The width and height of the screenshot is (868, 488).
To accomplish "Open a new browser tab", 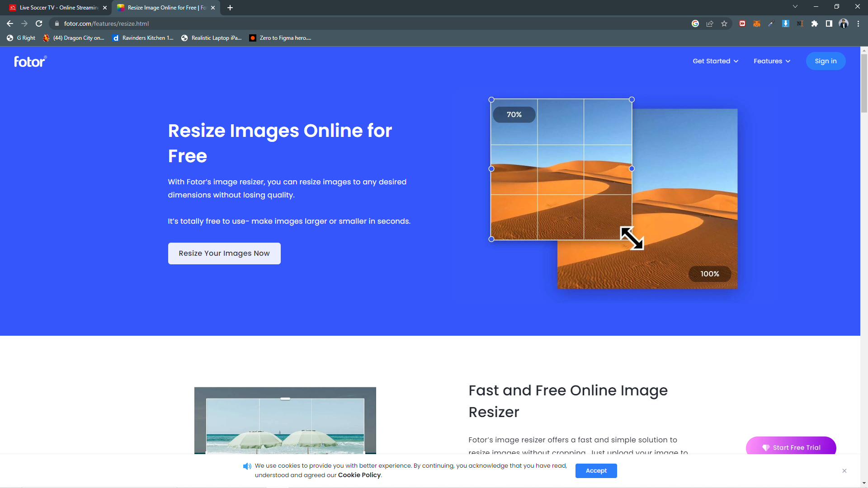I will coord(230,8).
